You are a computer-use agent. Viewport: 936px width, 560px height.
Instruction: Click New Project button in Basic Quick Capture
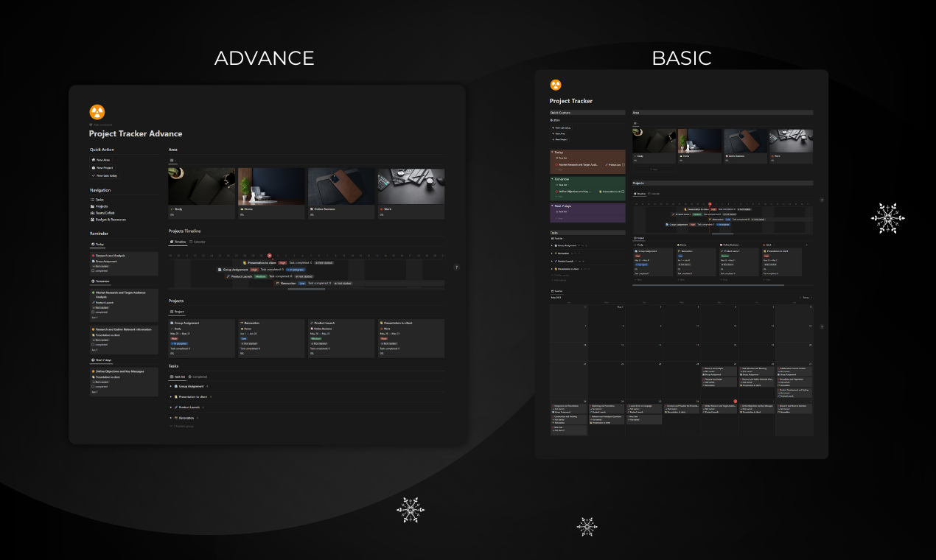click(560, 139)
